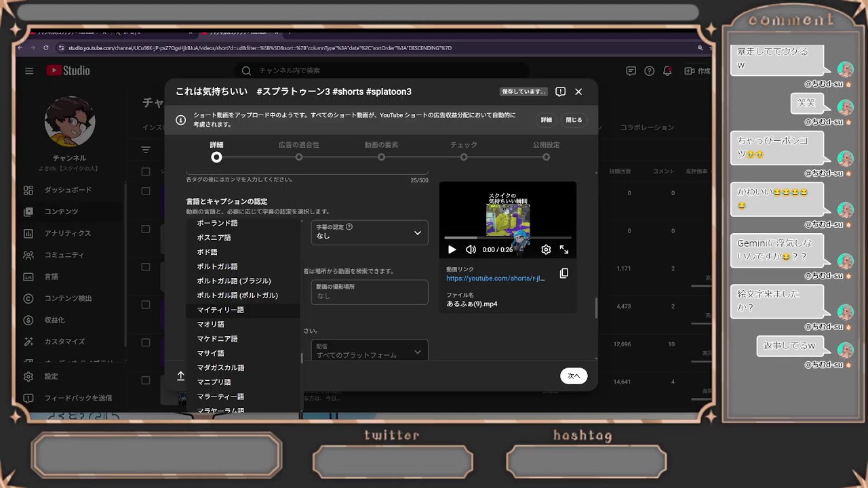
Task: Close the upload dialog with X
Action: tap(578, 91)
